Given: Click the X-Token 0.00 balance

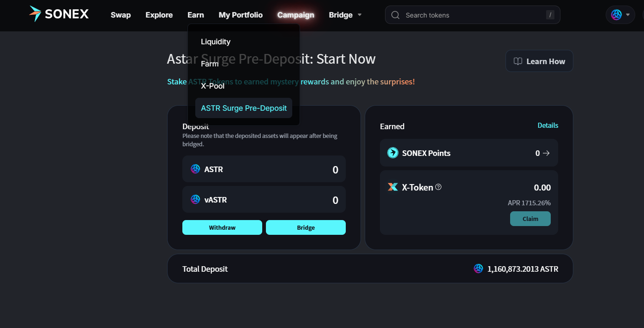Looking at the screenshot, I should coord(542,187).
